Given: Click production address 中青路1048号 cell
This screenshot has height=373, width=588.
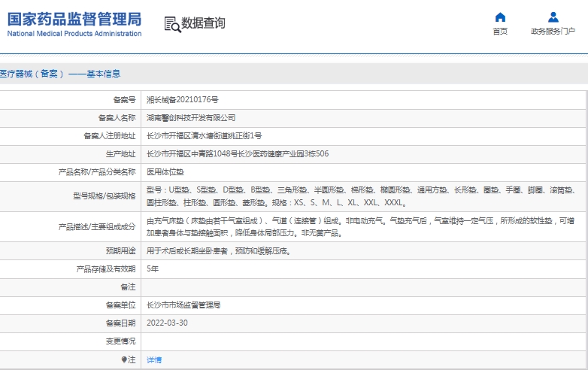Looking at the screenshot, I should tap(238, 153).
